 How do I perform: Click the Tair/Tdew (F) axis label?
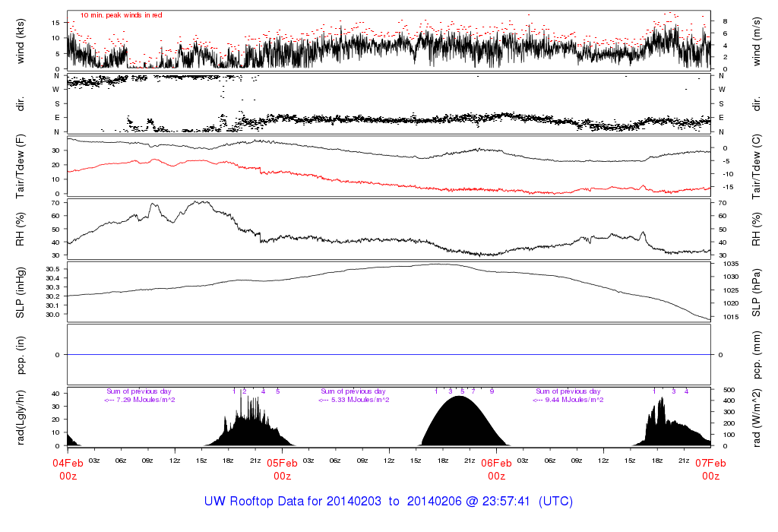pos(21,167)
